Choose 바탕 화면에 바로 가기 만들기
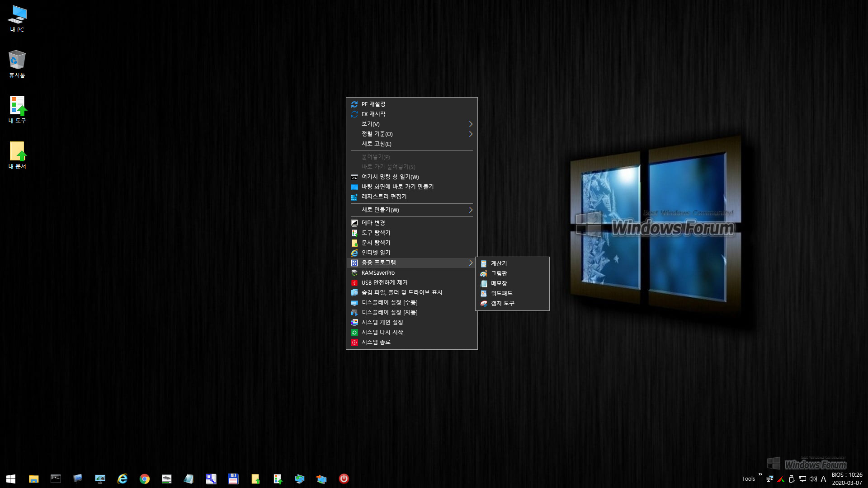The image size is (868, 488). pos(412,187)
